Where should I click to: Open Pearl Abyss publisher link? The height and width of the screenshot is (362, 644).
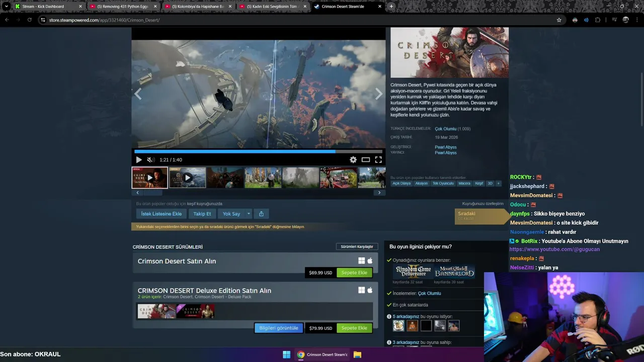446,153
